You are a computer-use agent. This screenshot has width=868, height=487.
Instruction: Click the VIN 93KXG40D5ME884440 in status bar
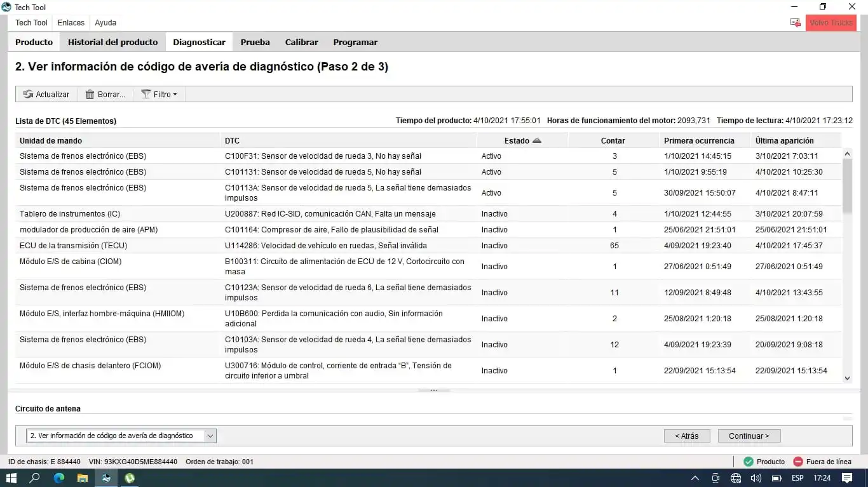(133, 462)
